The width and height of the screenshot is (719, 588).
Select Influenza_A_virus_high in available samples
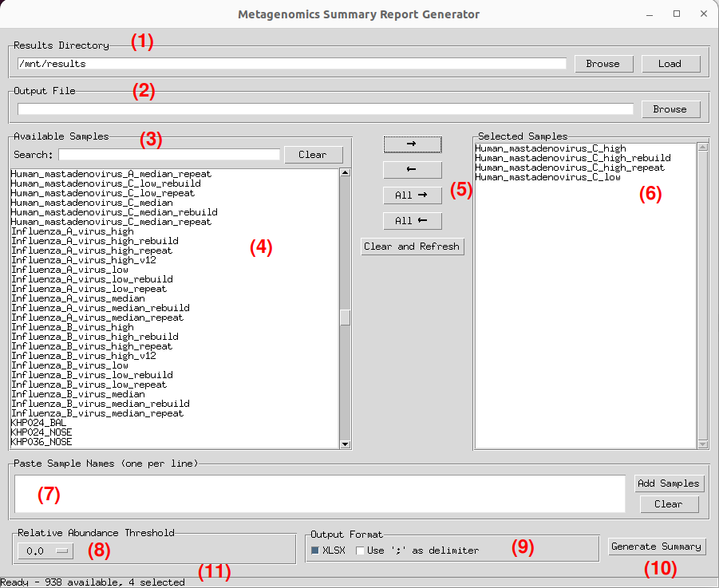click(x=73, y=231)
